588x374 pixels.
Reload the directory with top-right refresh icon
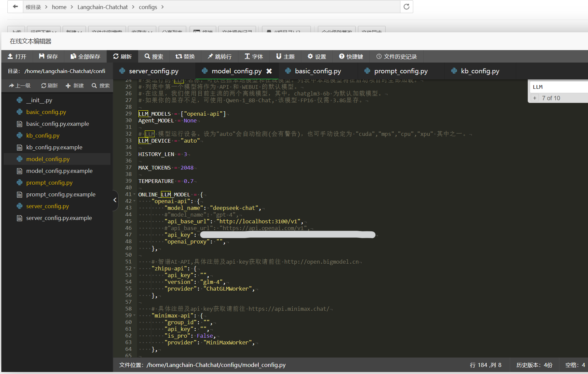[x=406, y=7]
